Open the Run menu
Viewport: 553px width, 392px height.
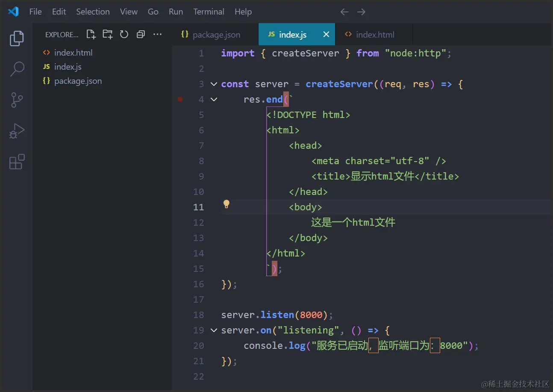point(176,12)
